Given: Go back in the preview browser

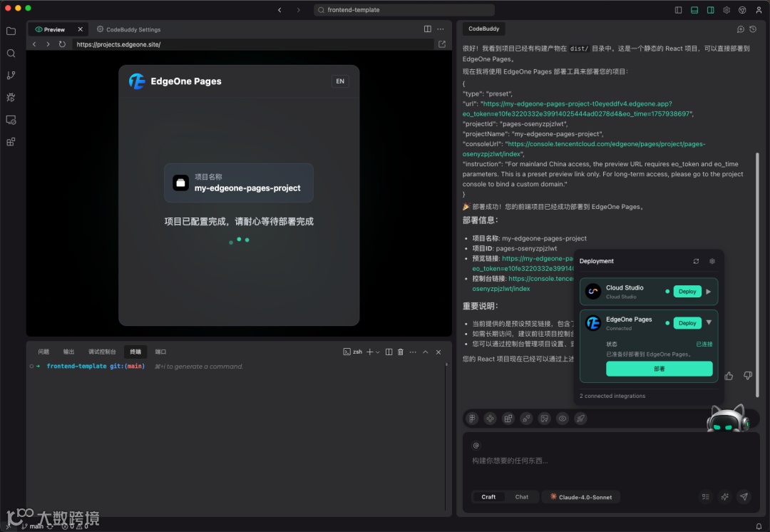Looking at the screenshot, I should pyautogui.click(x=34, y=44).
